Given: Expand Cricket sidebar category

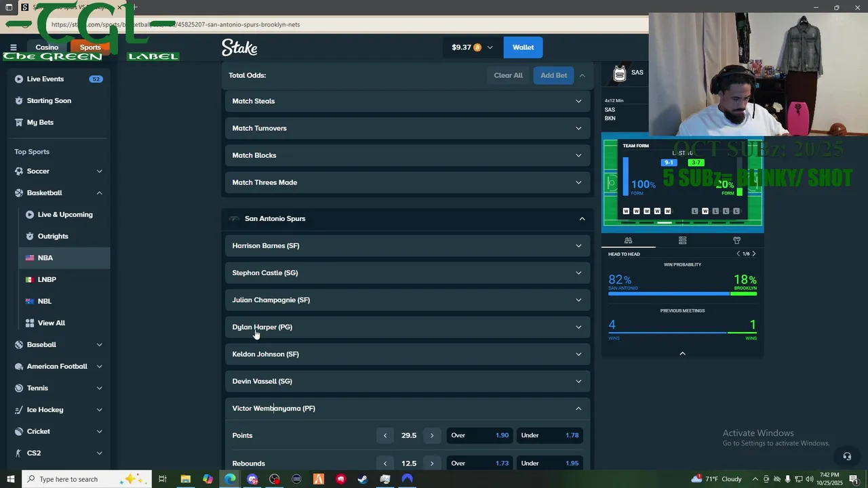Looking at the screenshot, I should 58,432.
